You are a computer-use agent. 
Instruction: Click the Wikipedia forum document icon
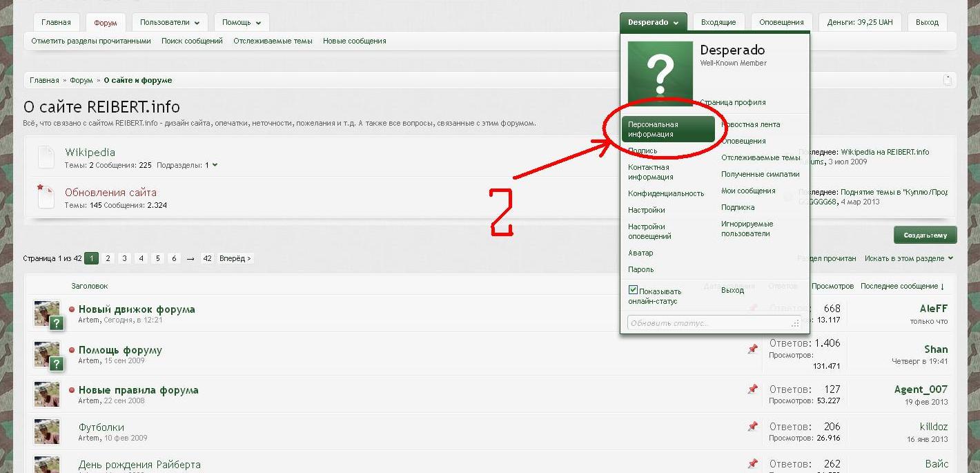(46, 157)
